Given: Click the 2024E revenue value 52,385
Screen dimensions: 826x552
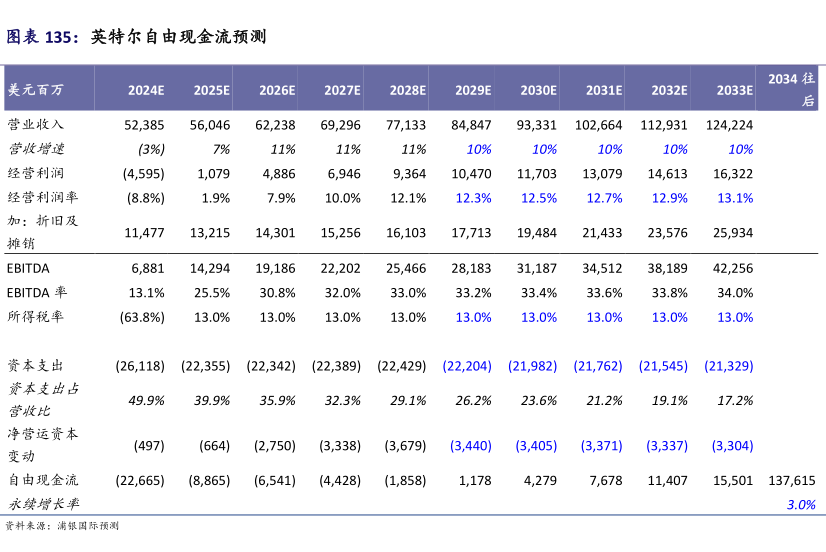Looking at the screenshot, I should click(x=144, y=125).
